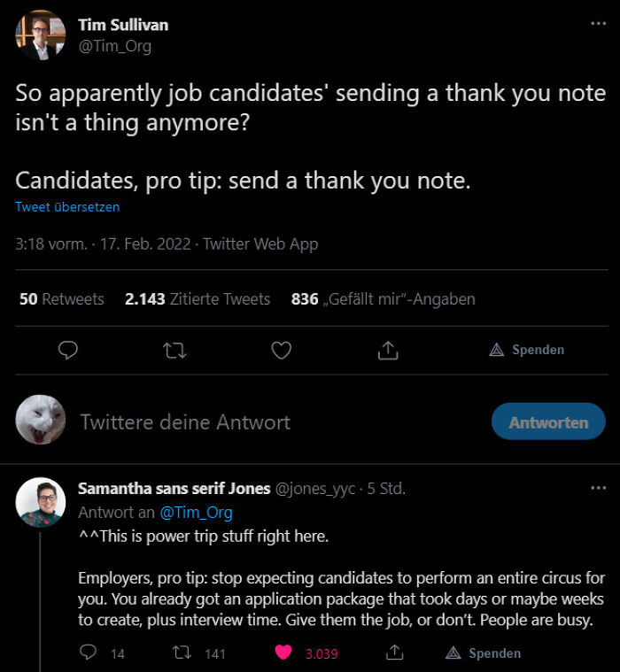This screenshot has width=620, height=672.
Task: Open more options for Tim Sullivan's tweet
Action: (x=599, y=24)
